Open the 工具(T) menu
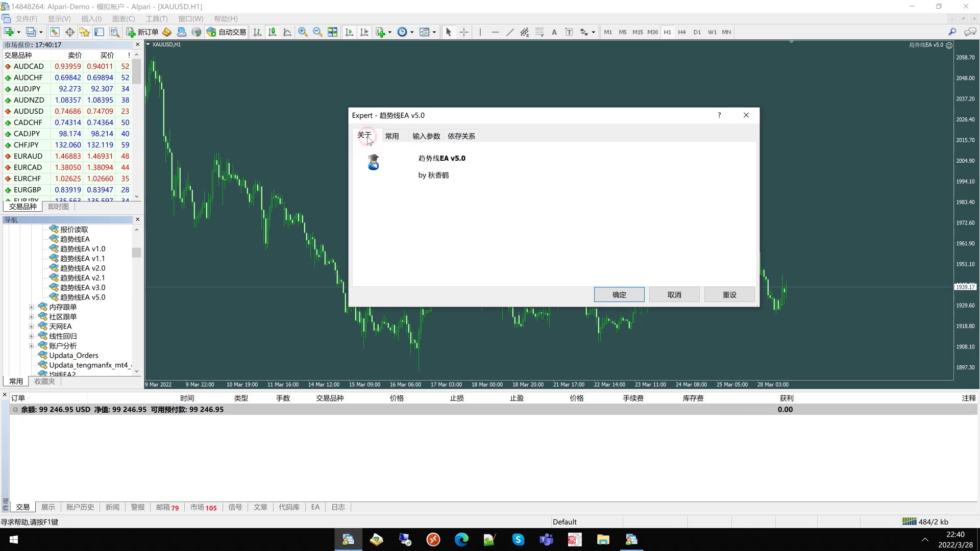 156,19
